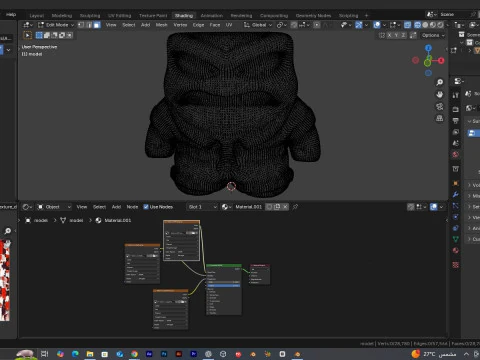
Task: Select face select mode icon
Action: (x=97, y=25)
